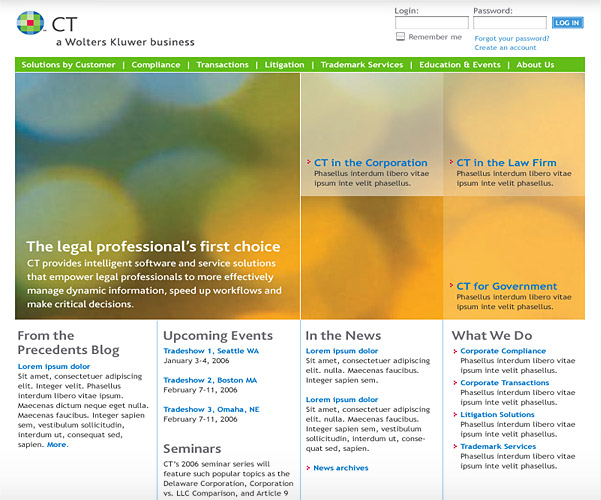The height and width of the screenshot is (500, 601).
Task: Click the Upcoming Events heading
Action: [218, 336]
